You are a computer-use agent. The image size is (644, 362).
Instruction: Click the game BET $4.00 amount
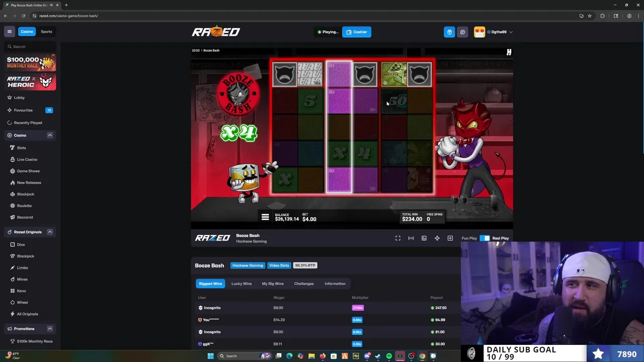point(309,217)
